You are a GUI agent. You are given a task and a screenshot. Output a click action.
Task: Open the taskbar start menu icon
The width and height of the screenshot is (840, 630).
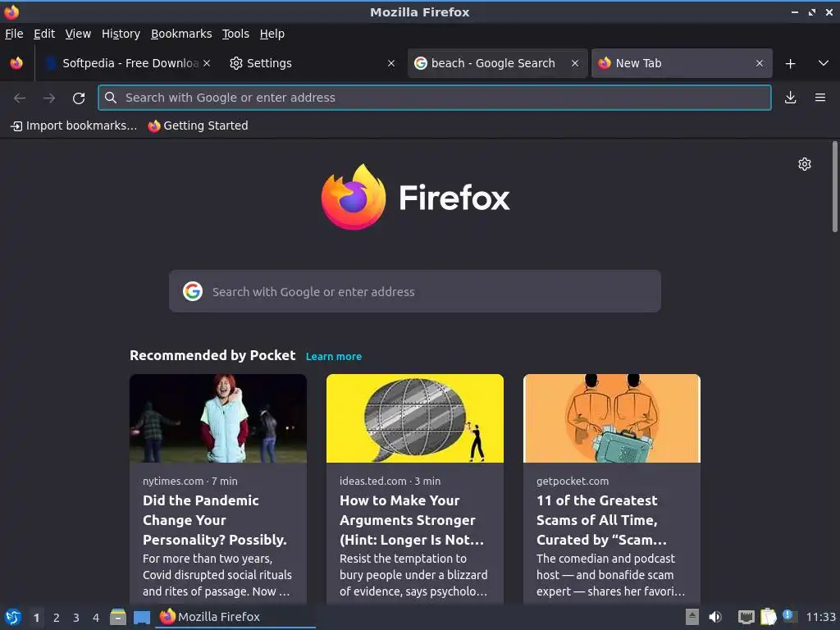tap(13, 617)
